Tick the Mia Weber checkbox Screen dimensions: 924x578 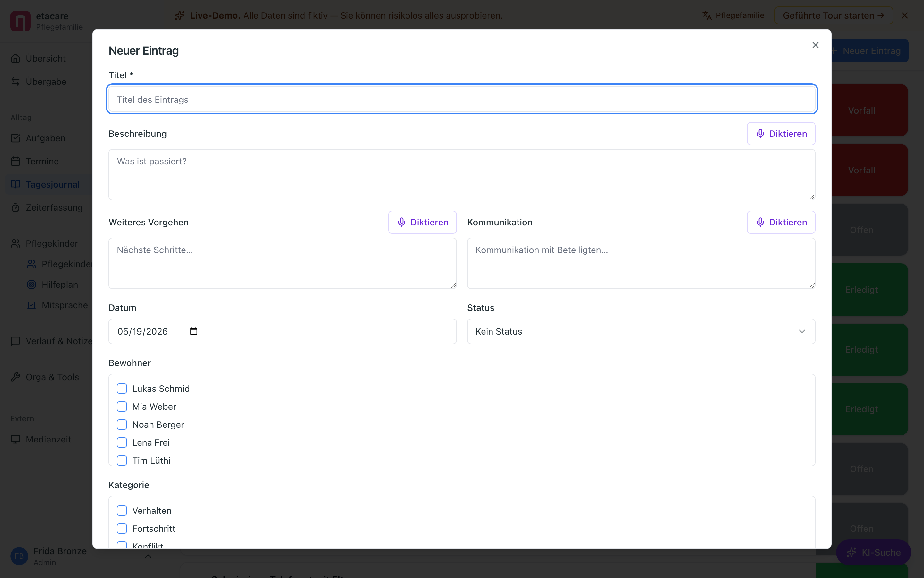122,406
